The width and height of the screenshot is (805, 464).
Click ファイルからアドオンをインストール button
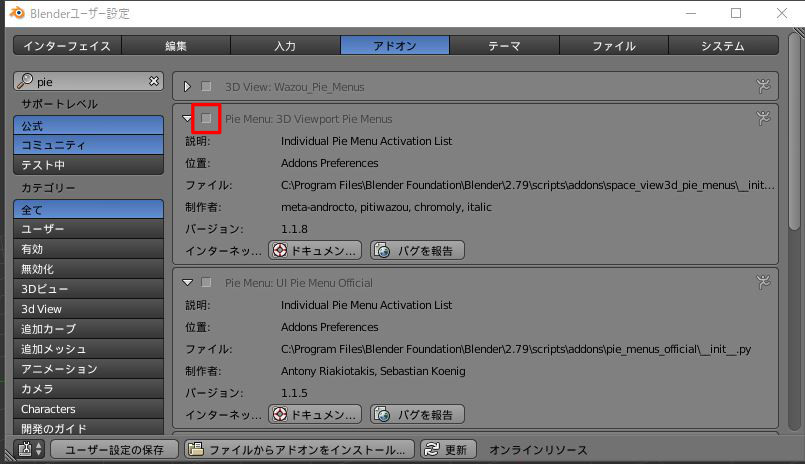299,450
